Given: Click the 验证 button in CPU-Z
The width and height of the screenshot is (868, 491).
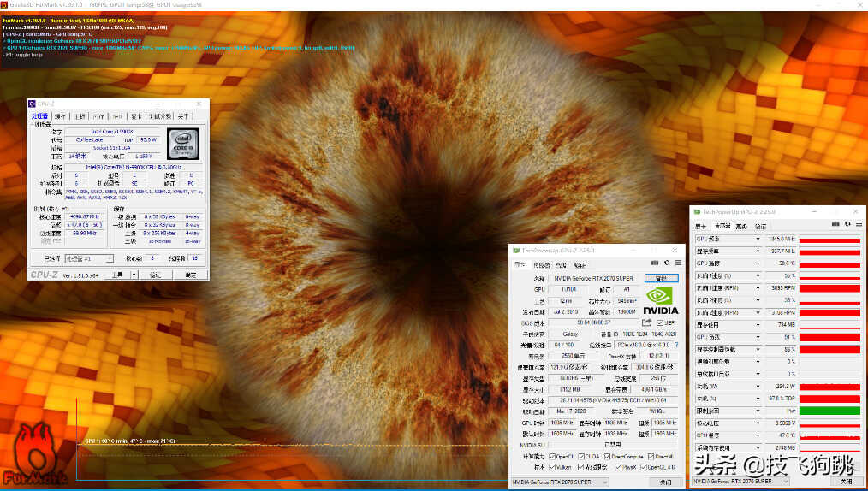Looking at the screenshot, I should point(156,275).
